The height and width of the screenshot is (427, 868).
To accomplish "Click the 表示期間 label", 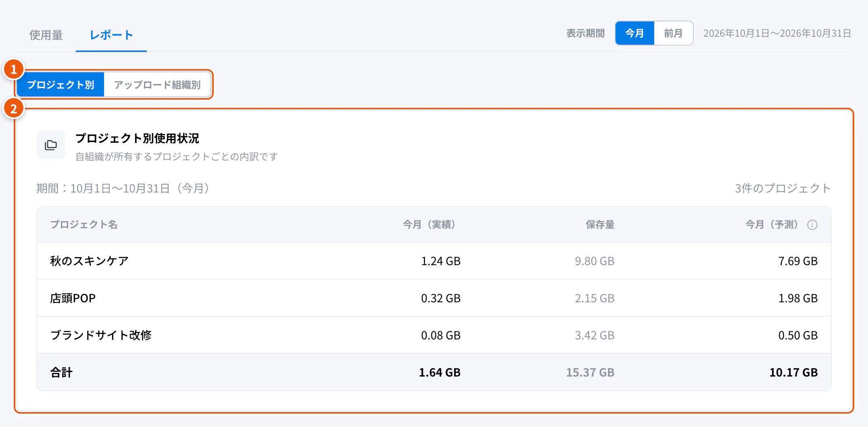I will pos(585,33).
